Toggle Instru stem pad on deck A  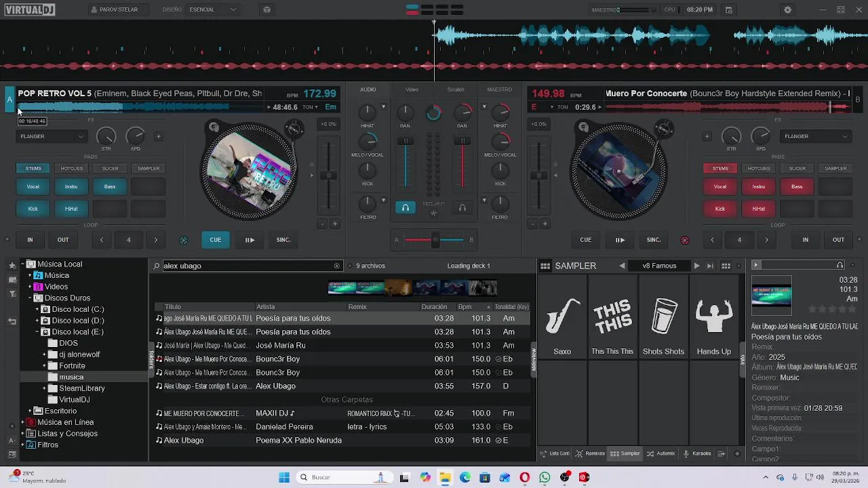click(71, 186)
